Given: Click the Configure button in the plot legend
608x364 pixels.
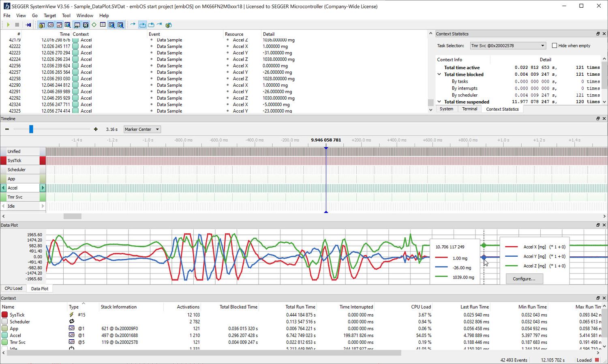Looking at the screenshot, I should 524,279.
